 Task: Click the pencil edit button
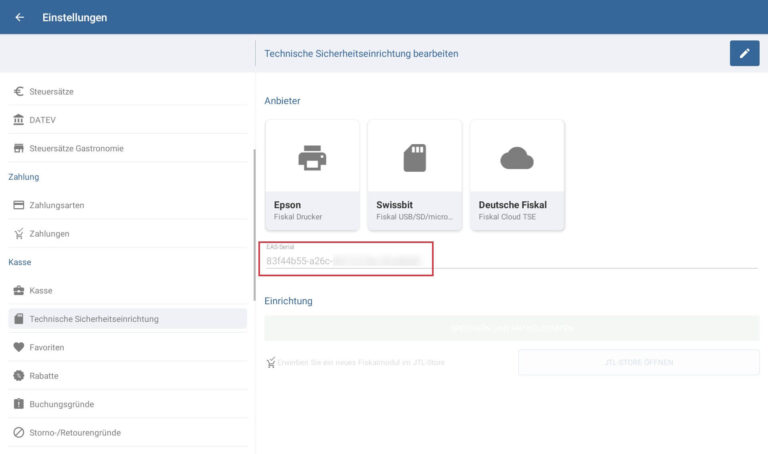point(744,53)
